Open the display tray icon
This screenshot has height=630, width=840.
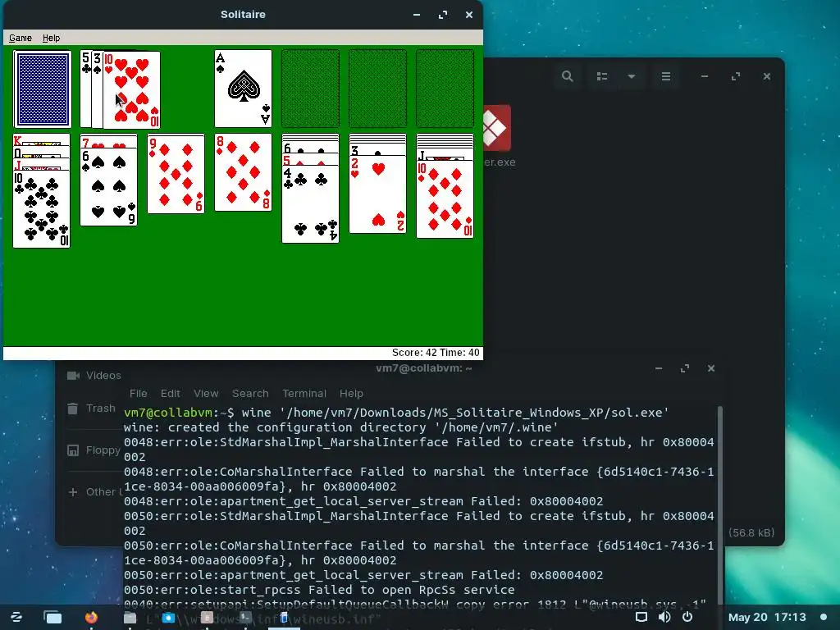click(641, 617)
